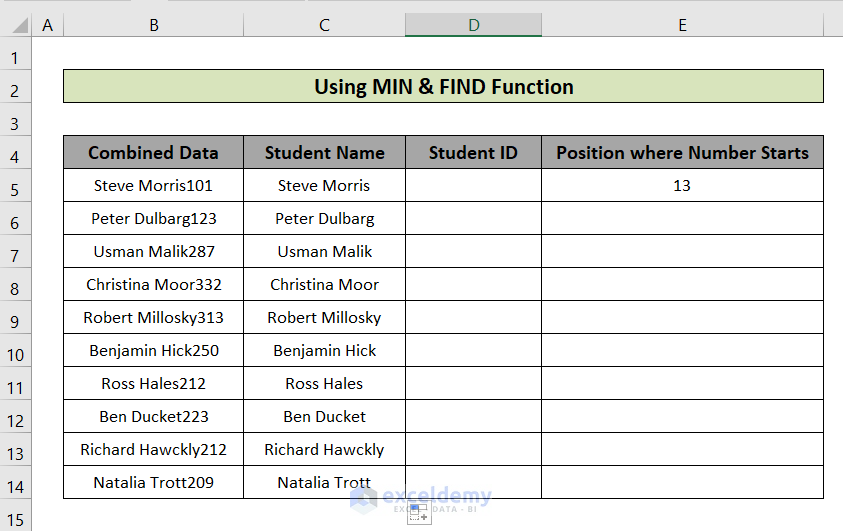
Task: Click the 'Steve Morris101' cell
Action: point(153,186)
